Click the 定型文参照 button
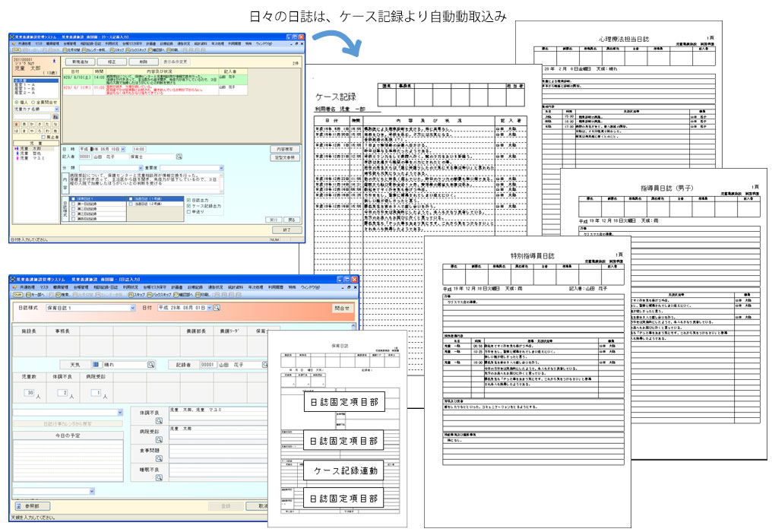This screenshot has width=772, height=532. [x=284, y=157]
